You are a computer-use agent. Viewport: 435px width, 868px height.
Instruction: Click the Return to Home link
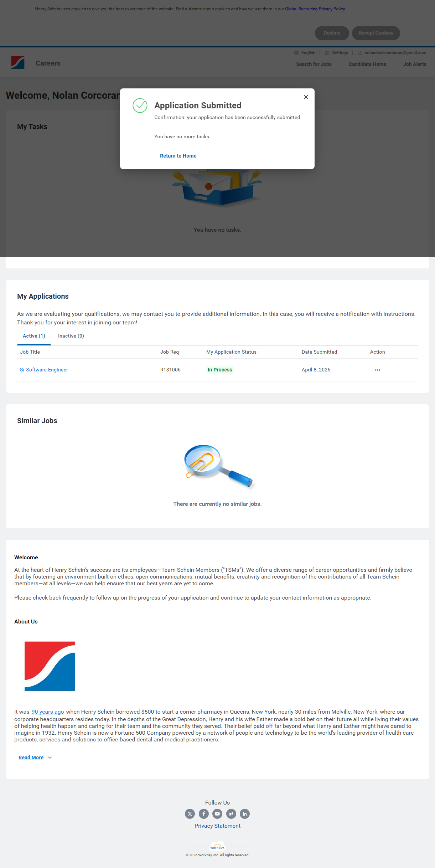(178, 156)
